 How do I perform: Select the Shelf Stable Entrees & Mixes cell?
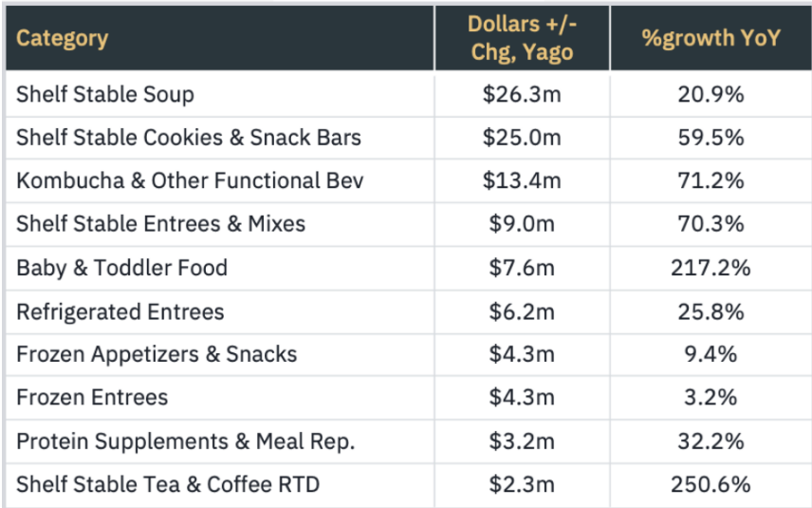tap(161, 224)
